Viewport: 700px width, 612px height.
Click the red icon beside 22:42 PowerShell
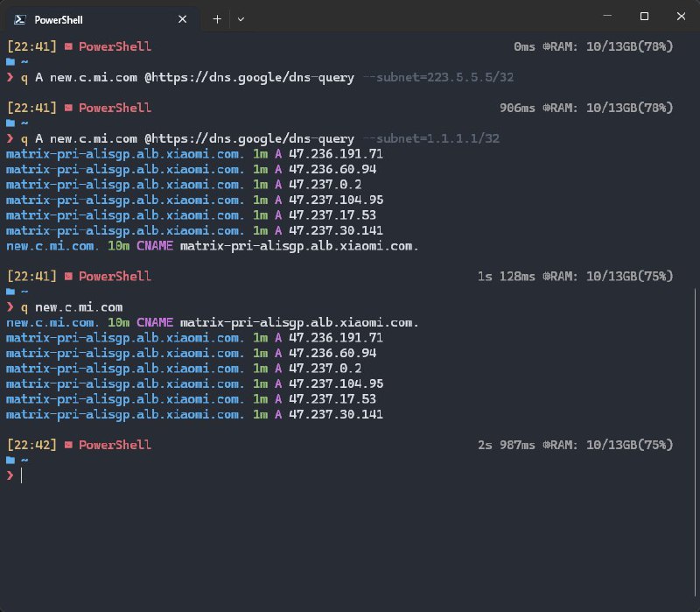point(67,445)
